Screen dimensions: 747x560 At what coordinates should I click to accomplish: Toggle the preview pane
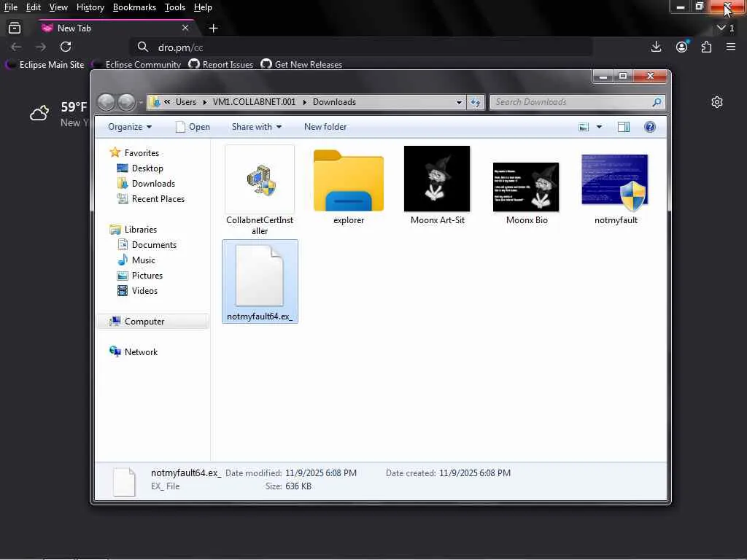(624, 127)
